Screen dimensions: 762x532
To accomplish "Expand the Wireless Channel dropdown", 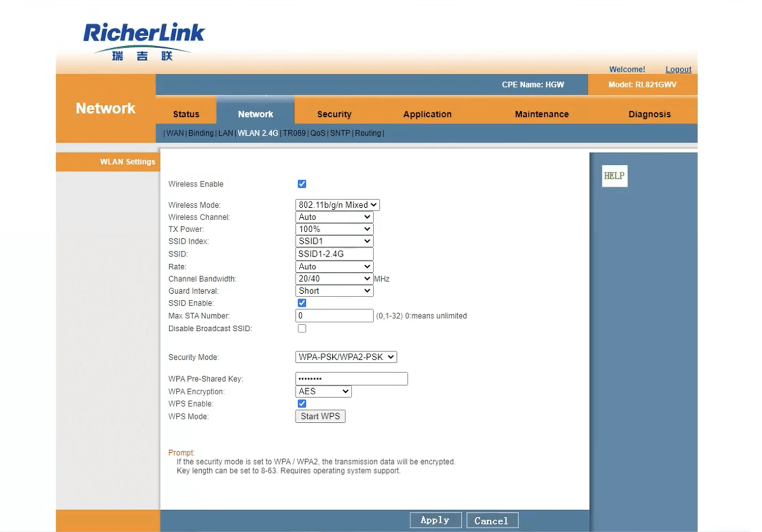I will click(x=334, y=217).
